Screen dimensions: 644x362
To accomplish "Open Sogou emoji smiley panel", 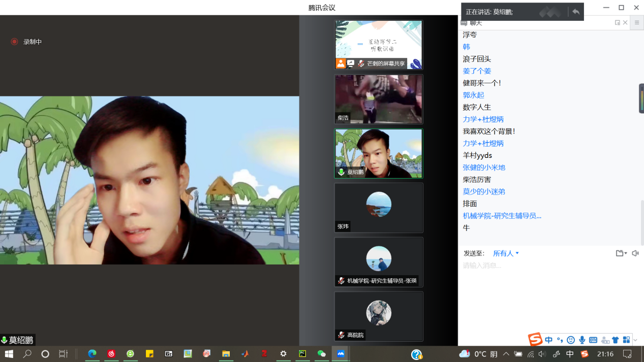I will coord(571,340).
